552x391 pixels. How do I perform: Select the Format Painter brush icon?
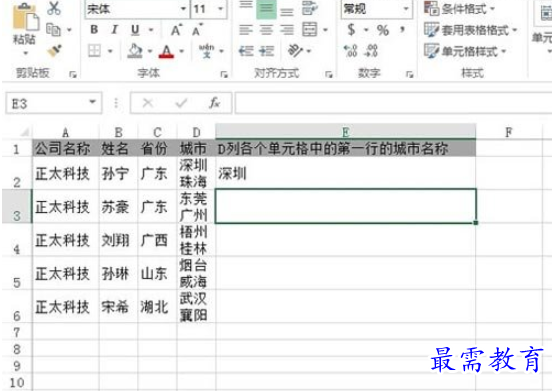coord(55,51)
